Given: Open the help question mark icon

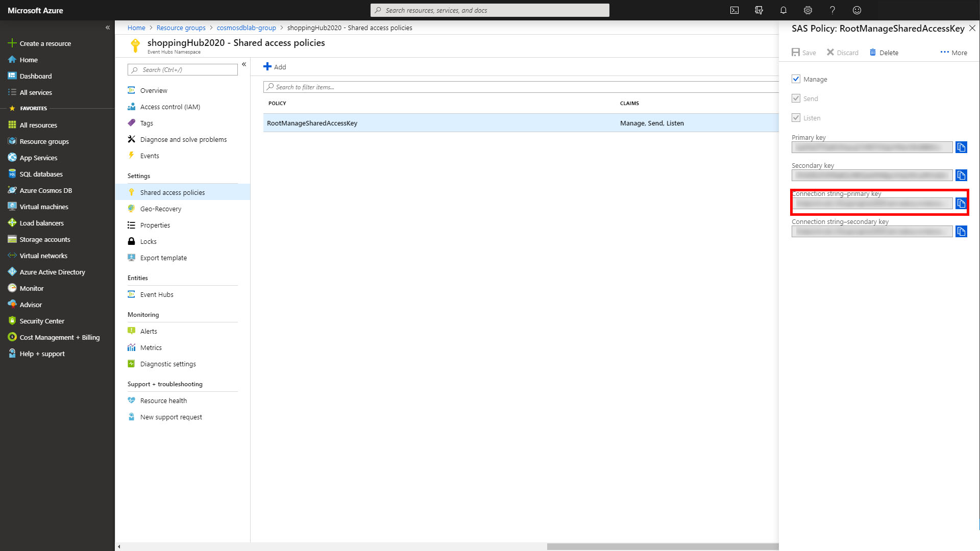Looking at the screenshot, I should coord(832,10).
